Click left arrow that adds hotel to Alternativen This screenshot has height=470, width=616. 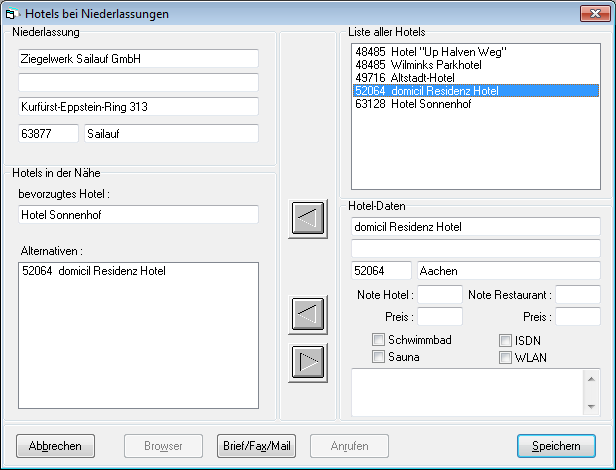click(x=308, y=314)
